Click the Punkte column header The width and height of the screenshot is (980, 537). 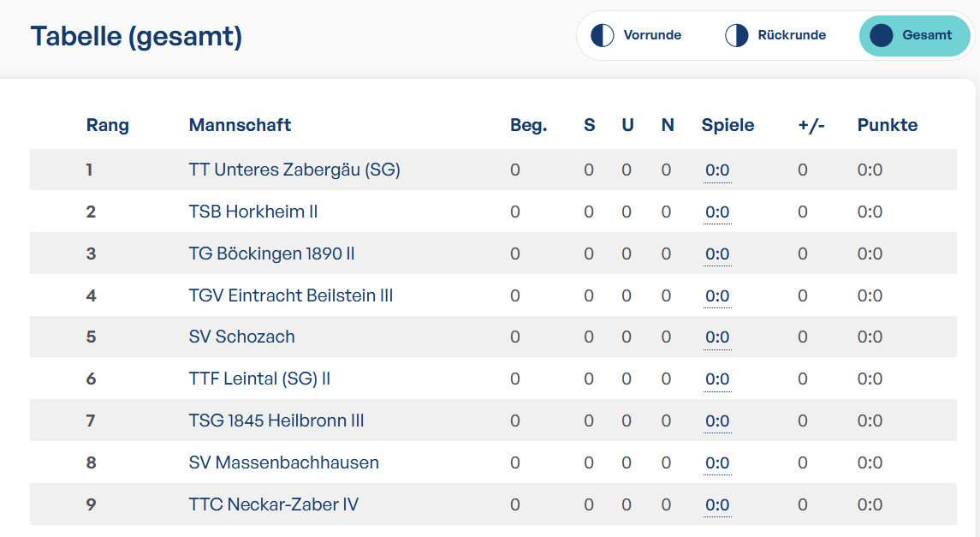point(888,125)
